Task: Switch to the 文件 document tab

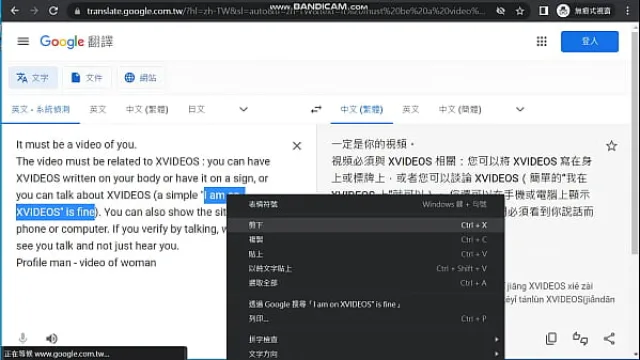Action: click(87, 78)
